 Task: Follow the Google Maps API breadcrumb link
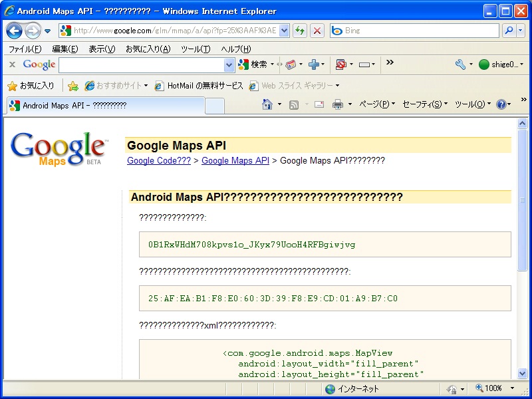point(235,160)
